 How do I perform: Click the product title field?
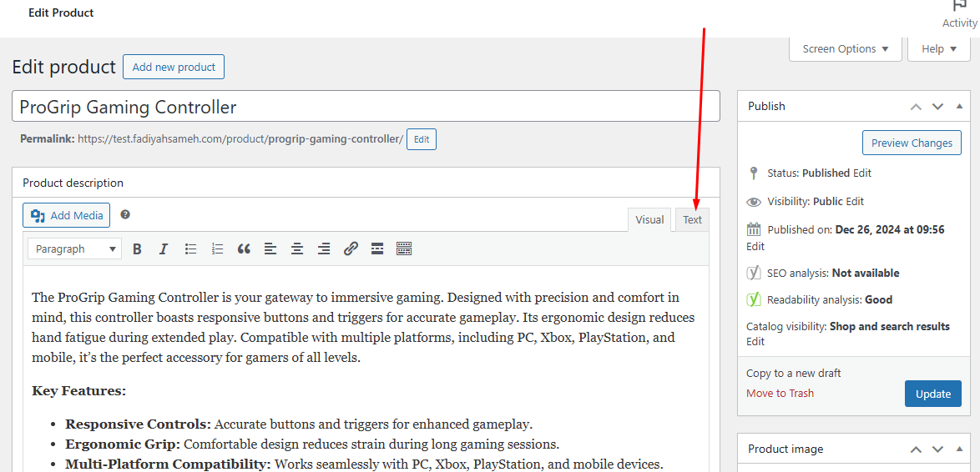pos(366,106)
